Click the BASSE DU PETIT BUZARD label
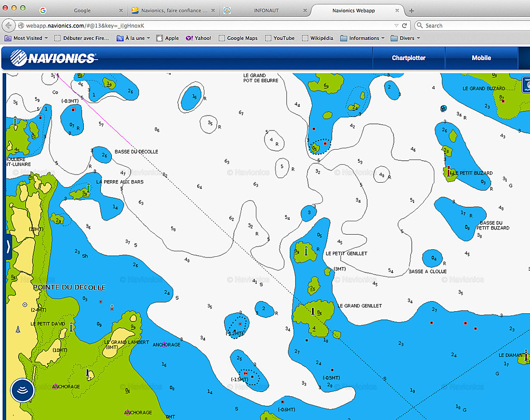This screenshot has height=420, width=530. pyautogui.click(x=493, y=225)
